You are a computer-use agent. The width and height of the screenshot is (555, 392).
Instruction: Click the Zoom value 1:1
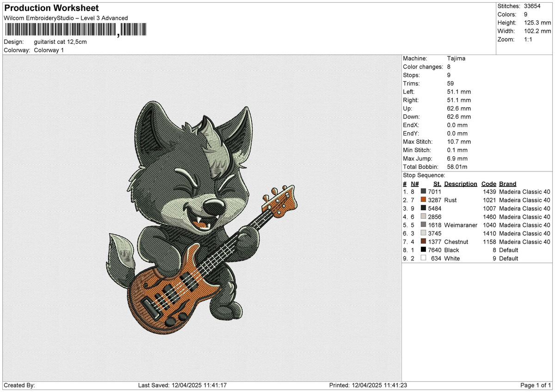[x=529, y=39]
